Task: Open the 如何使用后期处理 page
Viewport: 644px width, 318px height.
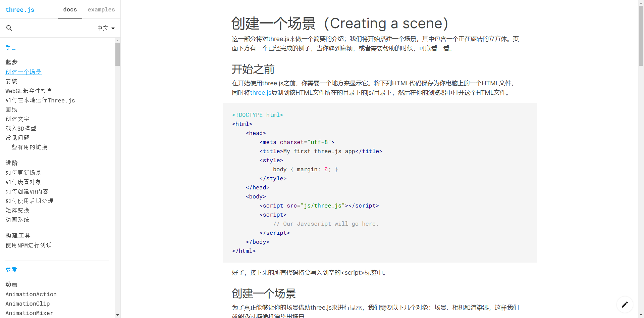Action: coord(30,201)
